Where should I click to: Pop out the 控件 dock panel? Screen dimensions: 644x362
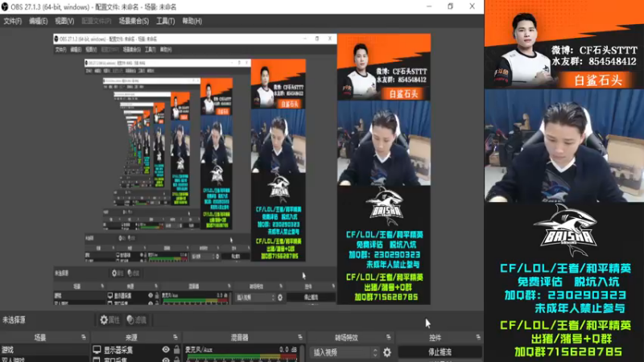point(478,337)
